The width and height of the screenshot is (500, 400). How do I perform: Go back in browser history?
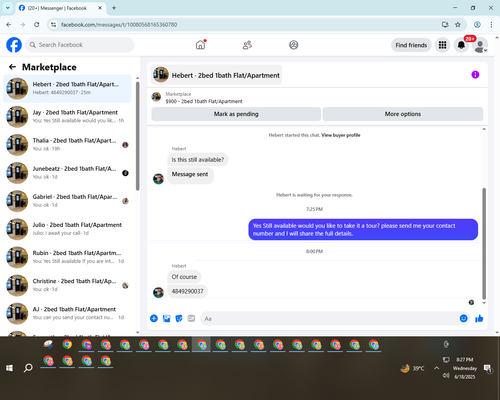click(9, 24)
